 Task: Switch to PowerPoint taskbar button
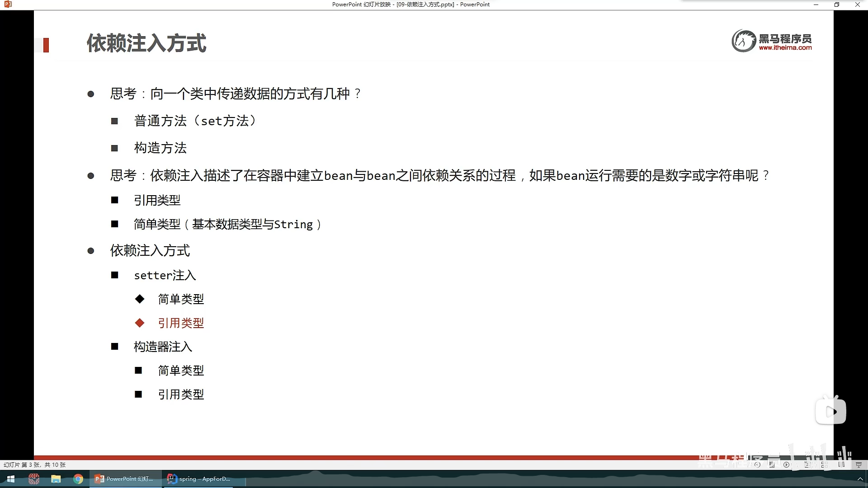125,479
